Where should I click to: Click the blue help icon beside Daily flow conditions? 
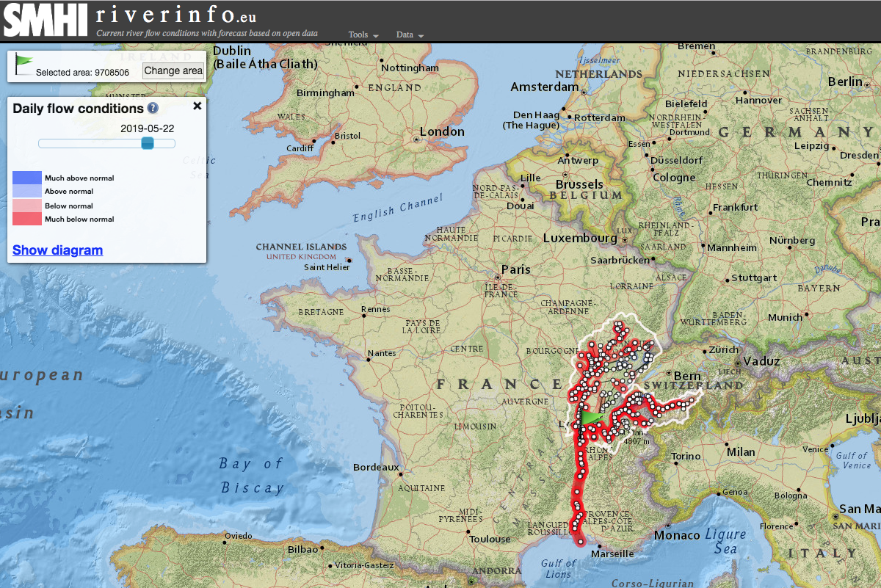pyautogui.click(x=153, y=108)
